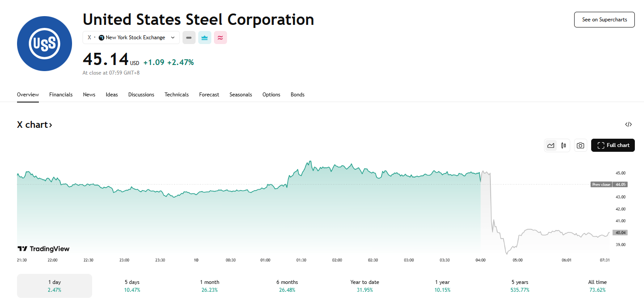Viewport: 644px width, 304px height.
Task: Open the Forecast tab
Action: click(x=209, y=95)
